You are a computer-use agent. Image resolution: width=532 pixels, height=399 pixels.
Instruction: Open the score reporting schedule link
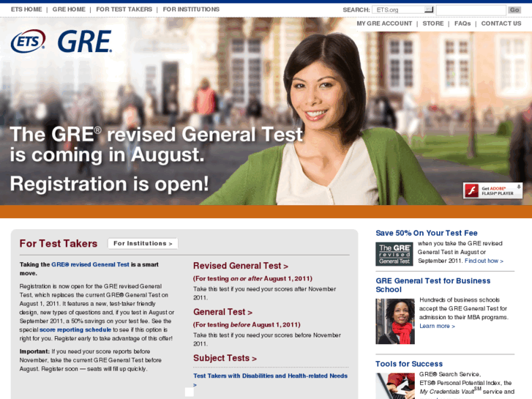tap(75, 329)
